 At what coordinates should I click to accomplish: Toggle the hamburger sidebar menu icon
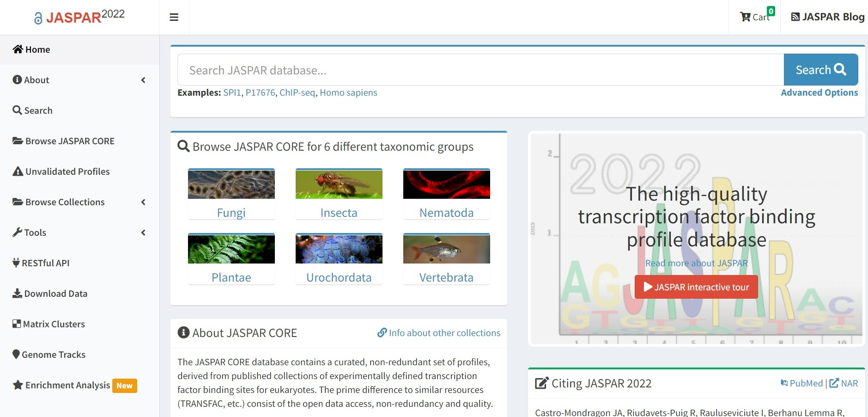tap(174, 17)
